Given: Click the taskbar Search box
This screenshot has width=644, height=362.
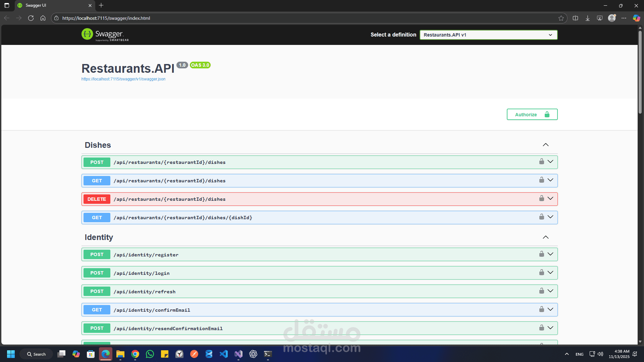Looking at the screenshot, I should click(36, 354).
